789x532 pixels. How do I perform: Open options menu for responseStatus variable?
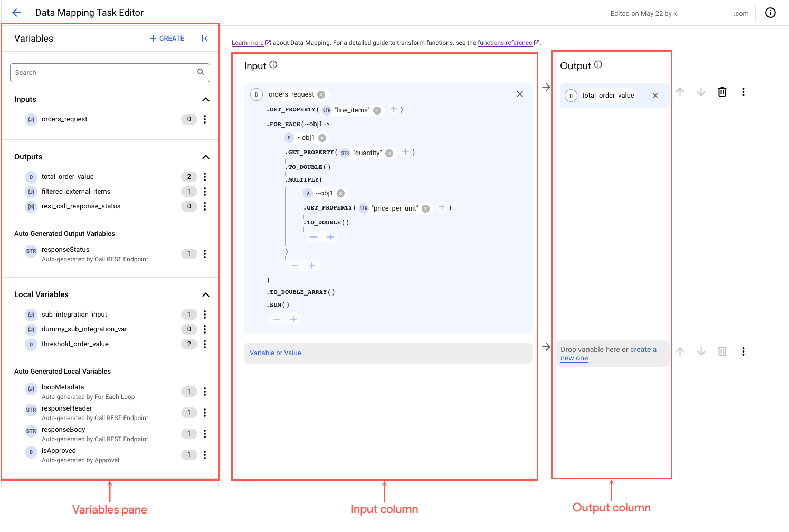coord(205,254)
